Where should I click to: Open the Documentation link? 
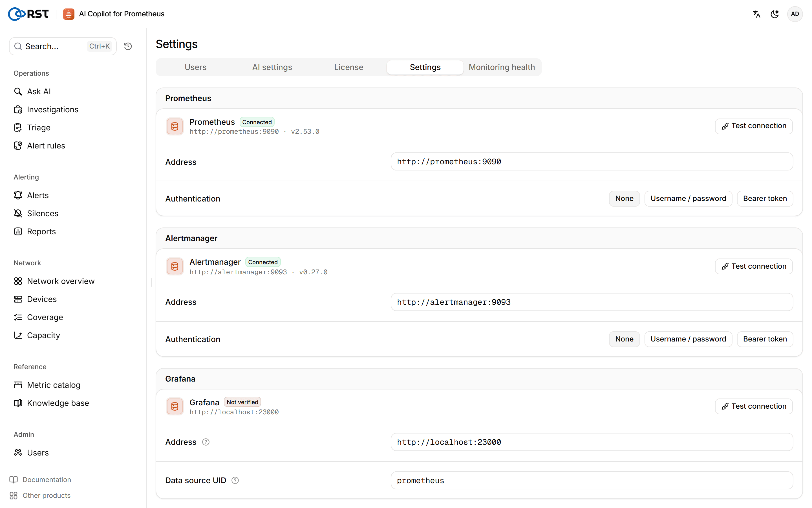[x=40, y=479]
